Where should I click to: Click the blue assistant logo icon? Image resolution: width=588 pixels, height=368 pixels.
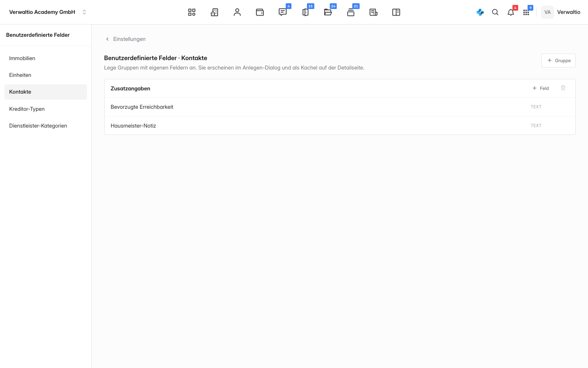(480, 12)
